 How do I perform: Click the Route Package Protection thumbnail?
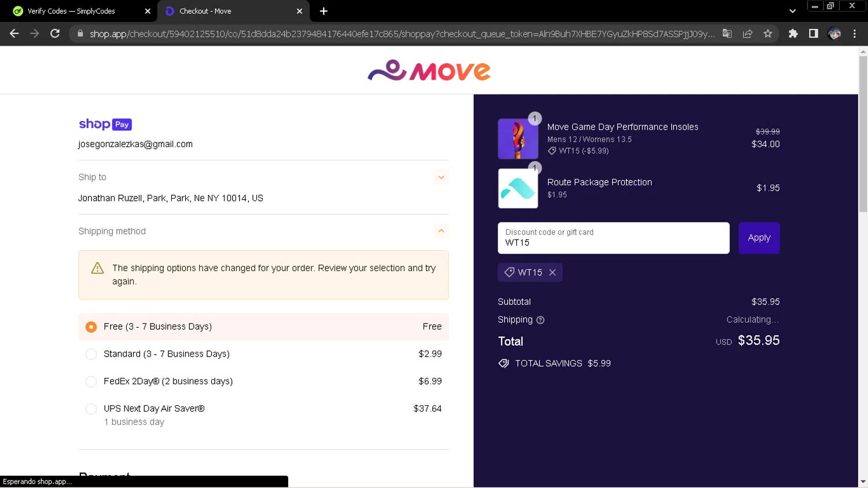(518, 188)
